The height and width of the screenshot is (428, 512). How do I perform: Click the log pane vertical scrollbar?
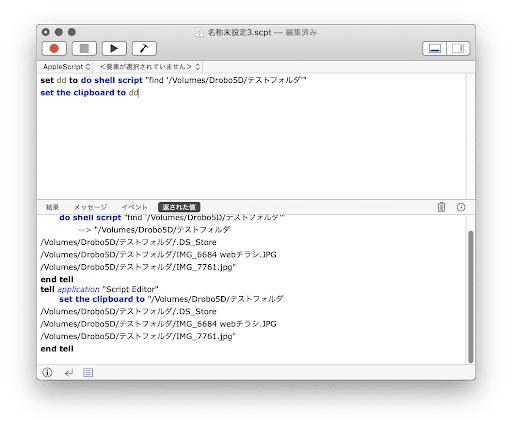[x=470, y=297]
